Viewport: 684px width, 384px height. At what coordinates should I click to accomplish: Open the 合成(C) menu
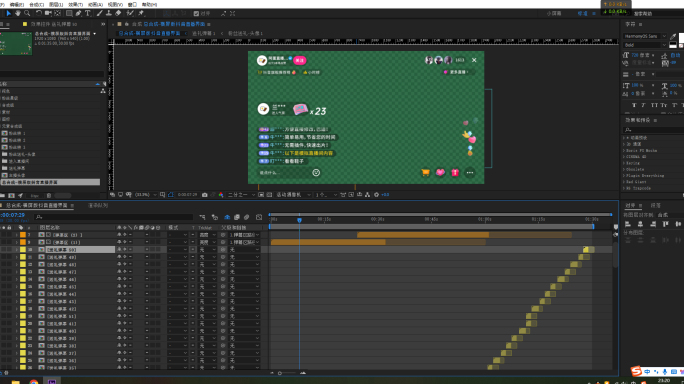coord(36,4)
